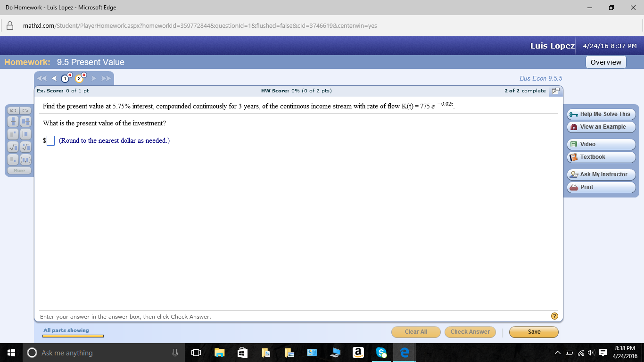Screen dimensions: 644x362
Task: Click the Overview button
Action: (x=606, y=62)
